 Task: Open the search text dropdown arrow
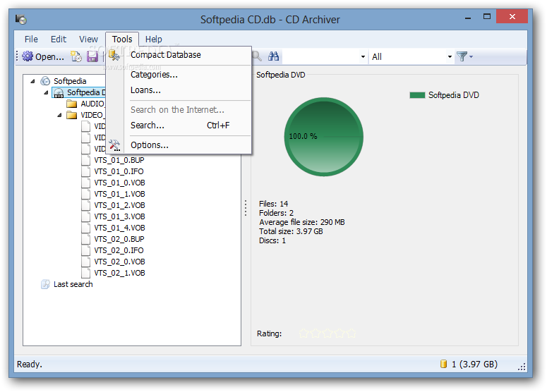pyautogui.click(x=363, y=57)
